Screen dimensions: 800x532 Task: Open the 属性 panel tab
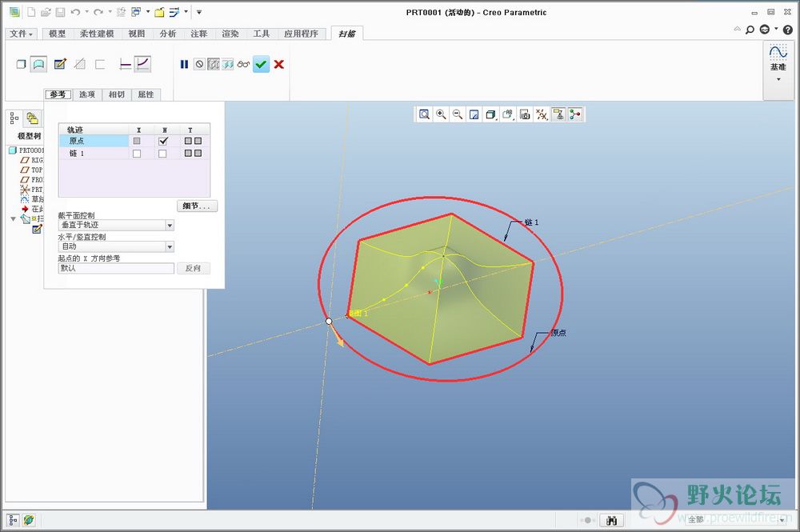[146, 94]
